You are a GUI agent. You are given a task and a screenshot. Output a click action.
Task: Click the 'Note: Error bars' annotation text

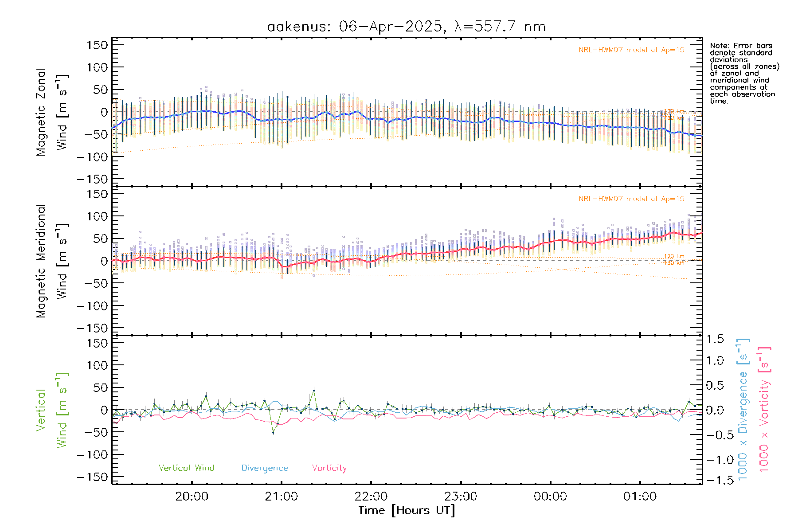[x=741, y=46]
